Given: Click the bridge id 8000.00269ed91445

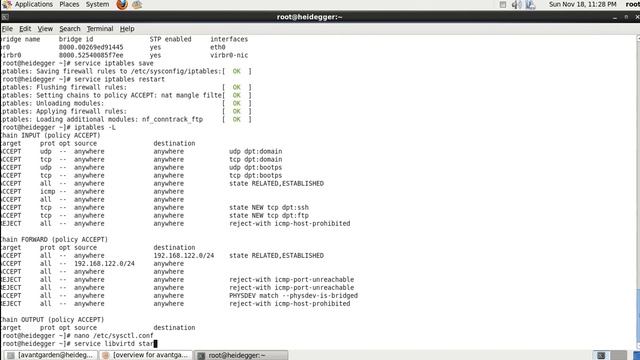Looking at the screenshot, I should click(x=91, y=47).
